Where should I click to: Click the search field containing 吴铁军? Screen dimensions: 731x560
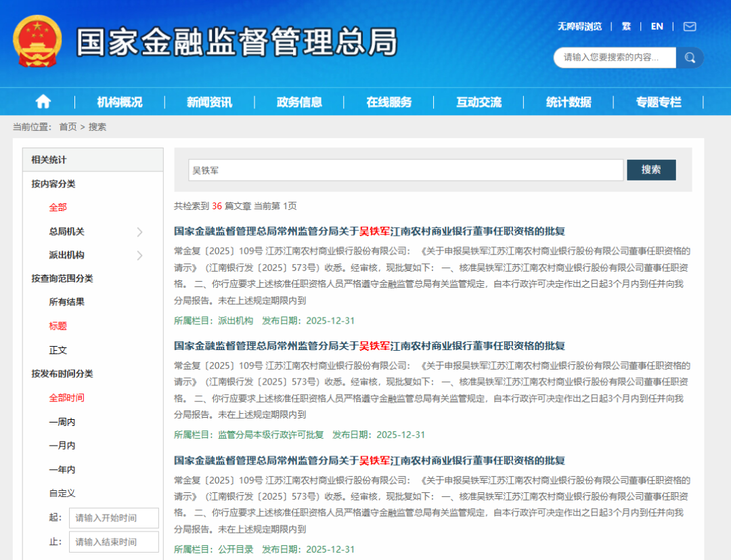tap(405, 170)
